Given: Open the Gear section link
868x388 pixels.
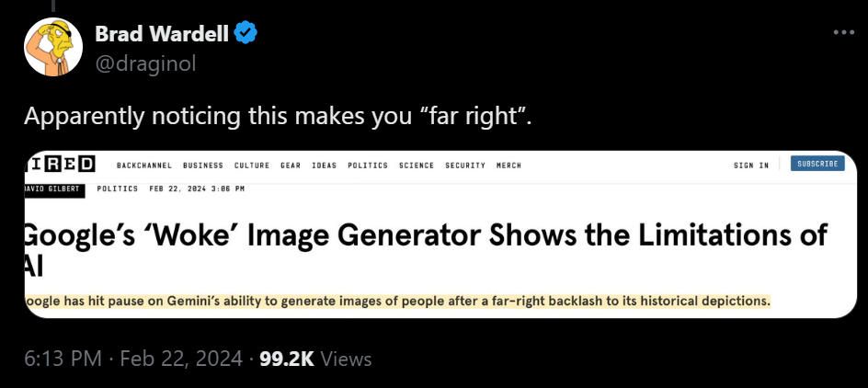Looking at the screenshot, I should 291,165.
